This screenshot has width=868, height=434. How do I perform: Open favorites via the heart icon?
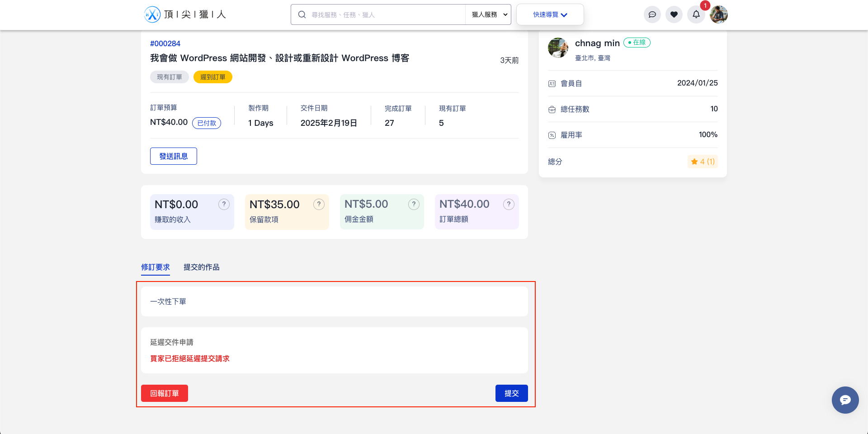(674, 14)
